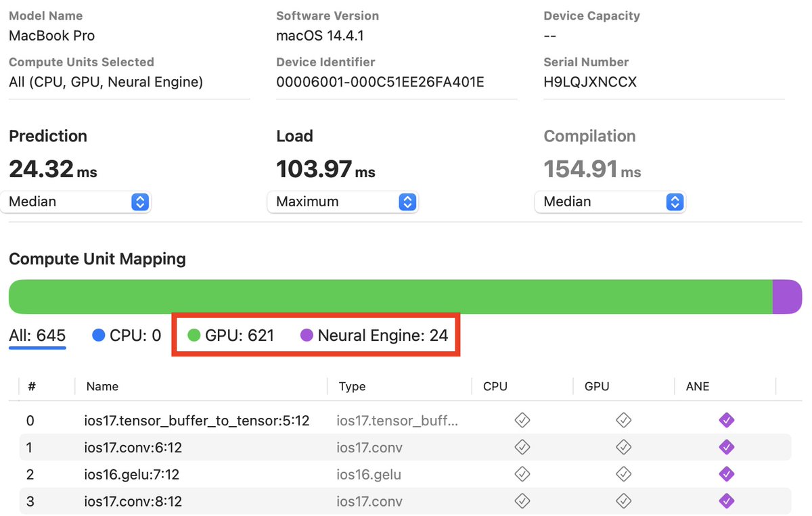The height and width of the screenshot is (516, 812).
Task: Click the CPU diamond icon for ios17.conv:6:12
Action: pyautogui.click(x=522, y=447)
